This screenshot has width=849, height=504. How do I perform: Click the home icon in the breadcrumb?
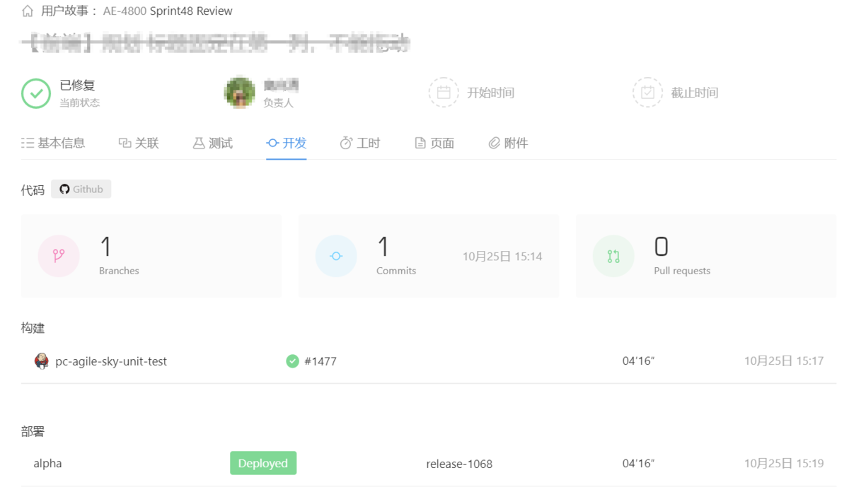coord(27,11)
